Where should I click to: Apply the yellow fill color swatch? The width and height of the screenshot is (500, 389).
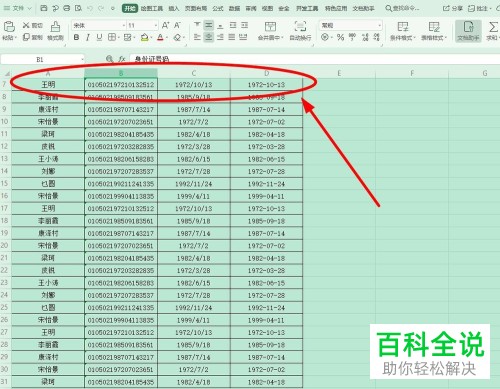tap(144, 37)
